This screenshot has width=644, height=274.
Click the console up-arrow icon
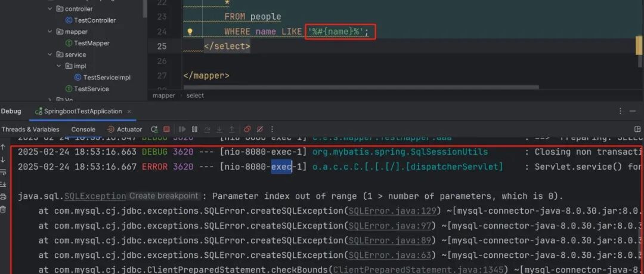[x=4, y=147]
